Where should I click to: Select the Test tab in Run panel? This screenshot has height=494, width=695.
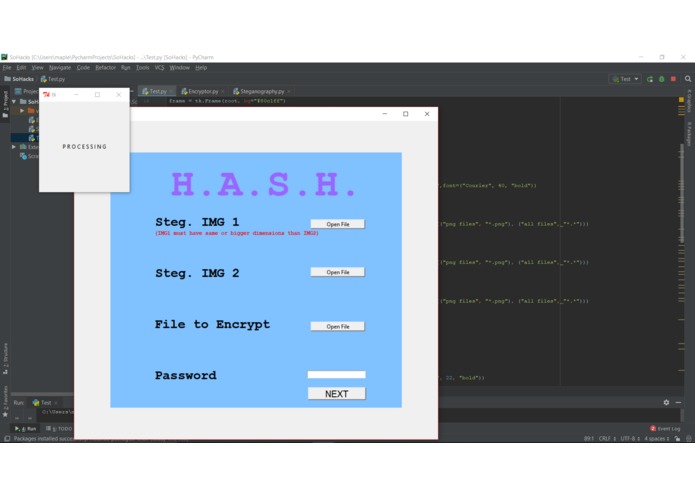pos(43,403)
